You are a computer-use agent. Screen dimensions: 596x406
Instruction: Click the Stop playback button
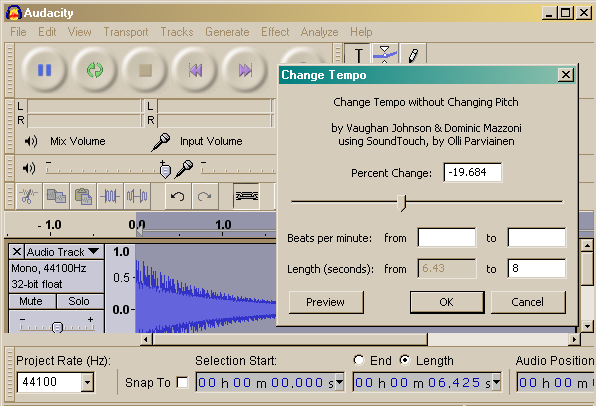[145, 70]
